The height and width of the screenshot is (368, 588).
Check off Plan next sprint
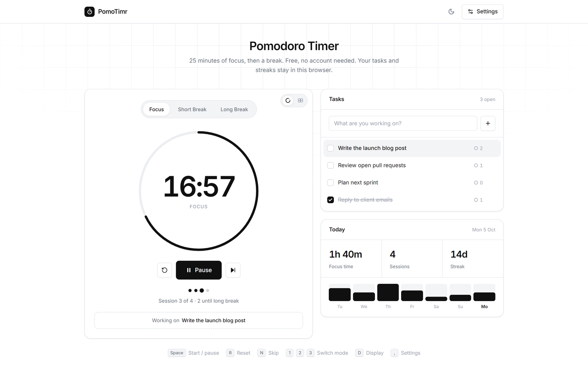coord(331,183)
